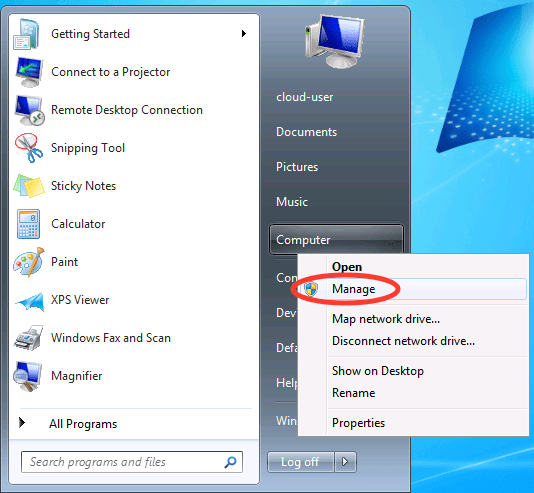
Task: Launch Magnifier by its label
Action: click(76, 376)
